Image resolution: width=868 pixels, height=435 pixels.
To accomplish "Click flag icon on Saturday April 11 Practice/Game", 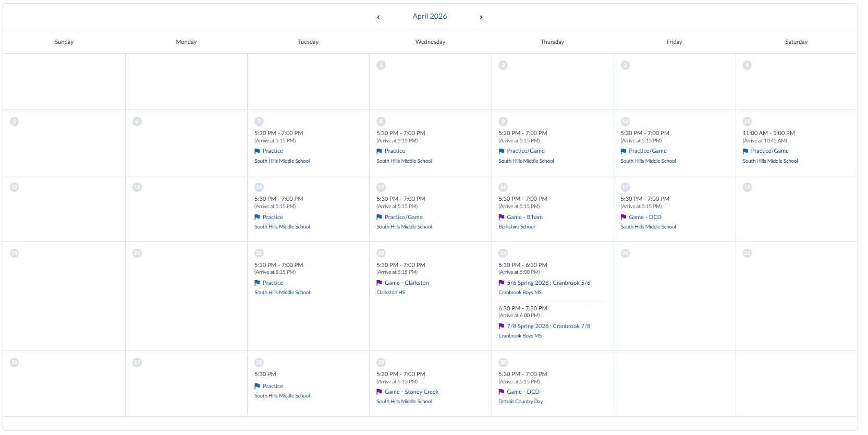I will pos(745,151).
